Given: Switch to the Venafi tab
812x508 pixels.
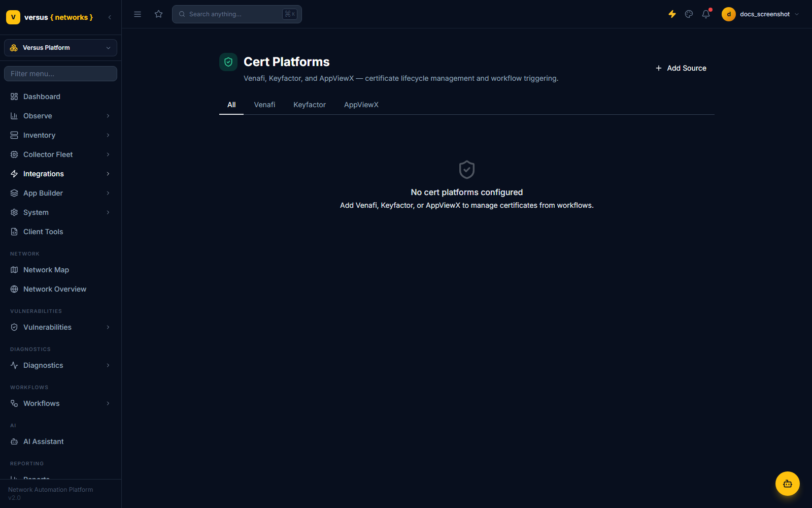Looking at the screenshot, I should coord(264,105).
